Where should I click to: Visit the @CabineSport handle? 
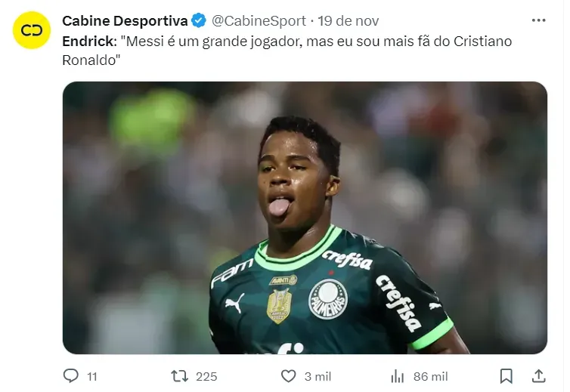pos(259,21)
